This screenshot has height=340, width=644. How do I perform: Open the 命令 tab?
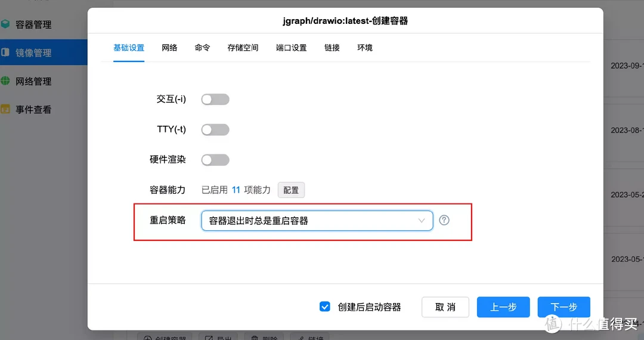point(202,48)
